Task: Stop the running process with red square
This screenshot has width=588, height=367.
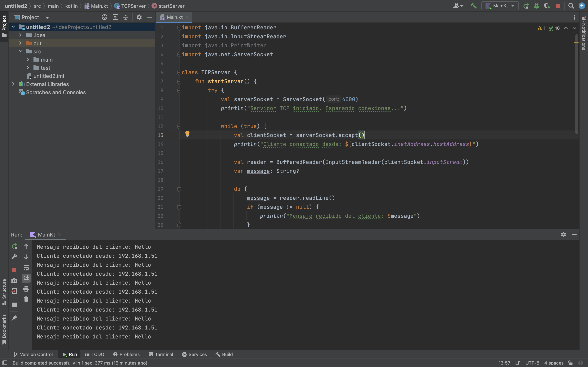Action: coord(558,6)
